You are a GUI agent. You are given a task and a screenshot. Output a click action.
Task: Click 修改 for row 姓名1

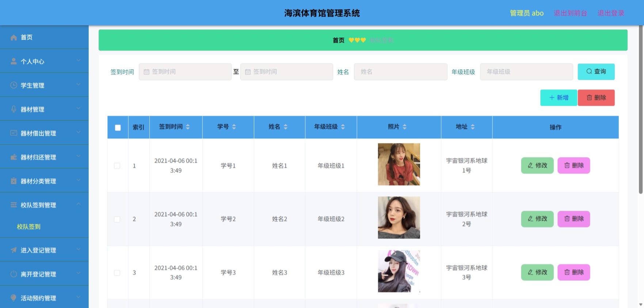537,165
